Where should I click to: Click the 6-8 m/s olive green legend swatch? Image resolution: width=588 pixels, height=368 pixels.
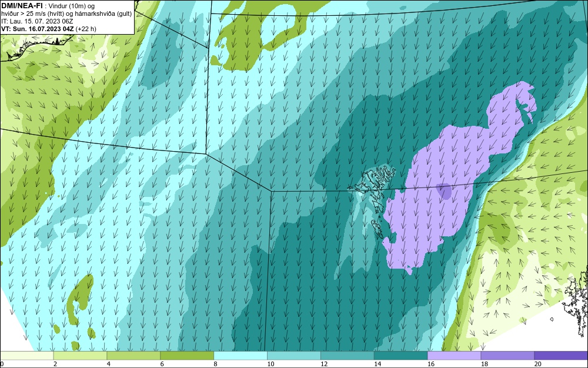(187, 356)
